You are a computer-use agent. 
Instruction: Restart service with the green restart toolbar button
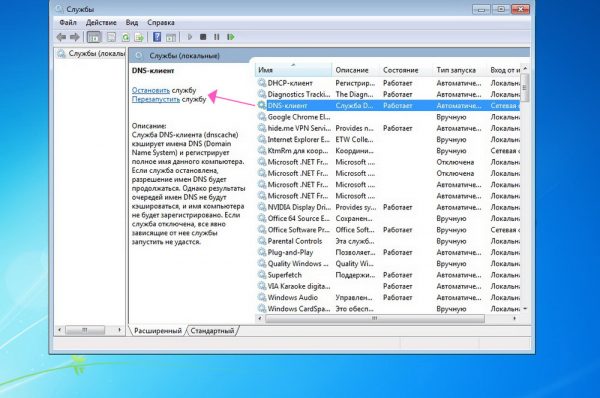[231, 37]
